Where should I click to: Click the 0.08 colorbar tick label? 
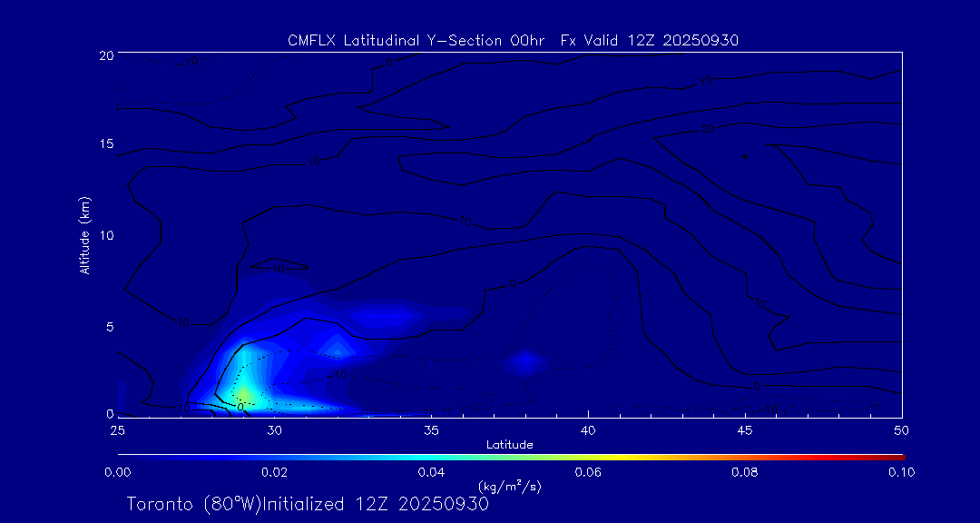[x=745, y=472]
